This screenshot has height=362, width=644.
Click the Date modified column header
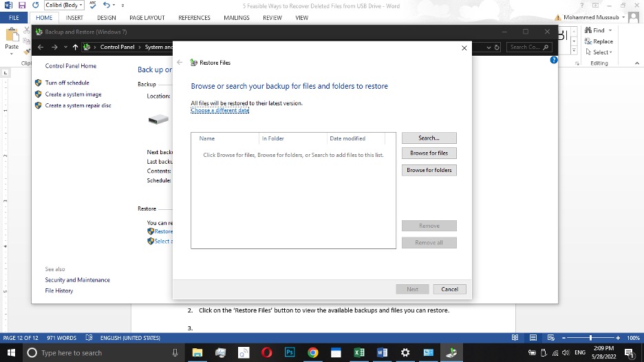point(356,138)
